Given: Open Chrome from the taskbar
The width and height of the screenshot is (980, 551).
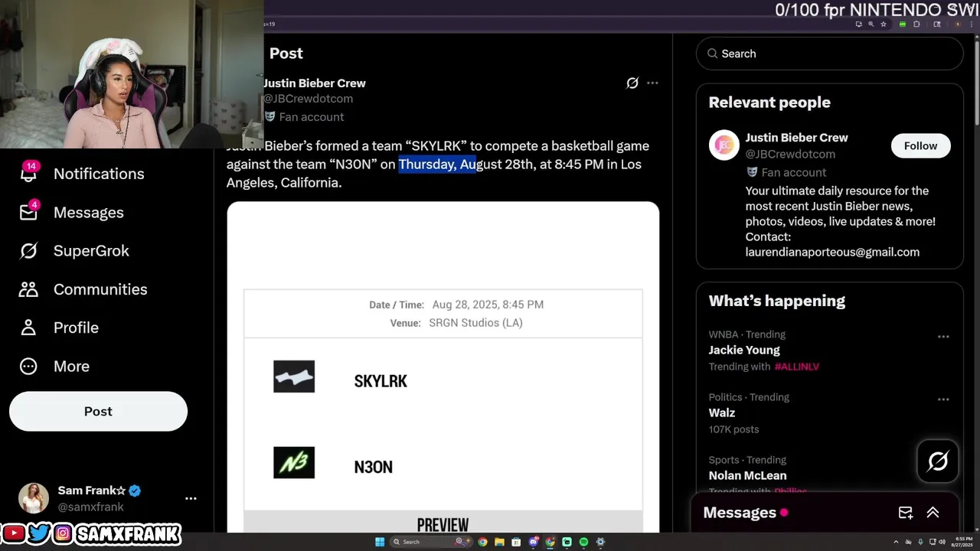Looking at the screenshot, I should (482, 542).
